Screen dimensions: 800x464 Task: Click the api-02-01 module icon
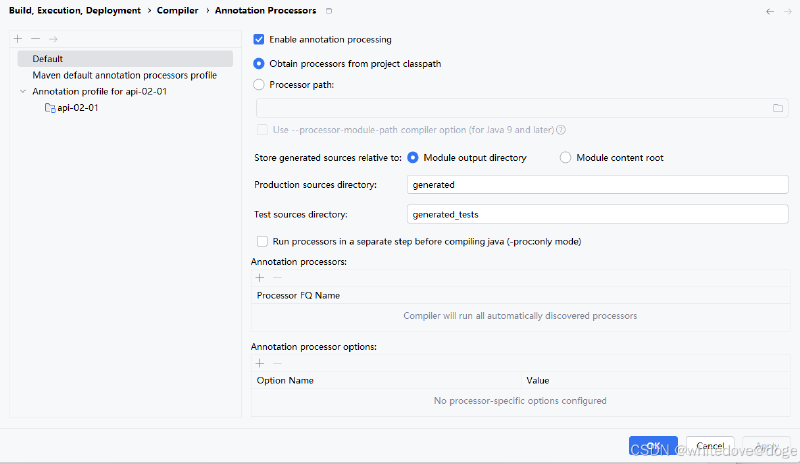click(50, 108)
